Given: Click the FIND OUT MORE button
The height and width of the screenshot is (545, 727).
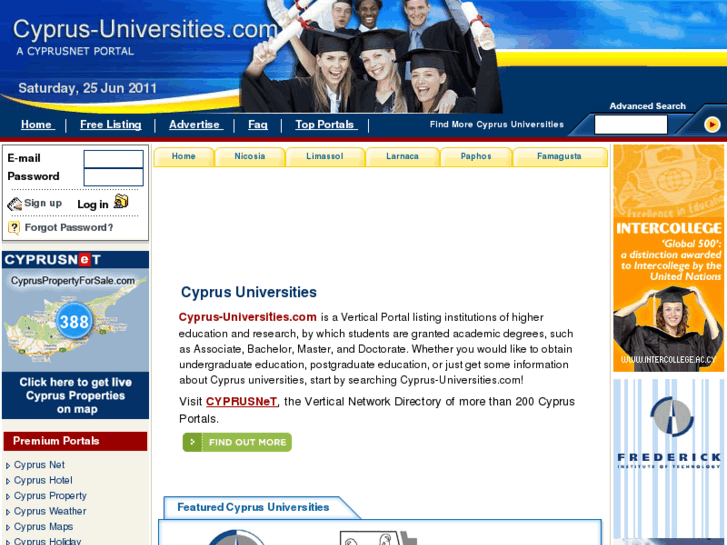Looking at the screenshot, I should (237, 442).
